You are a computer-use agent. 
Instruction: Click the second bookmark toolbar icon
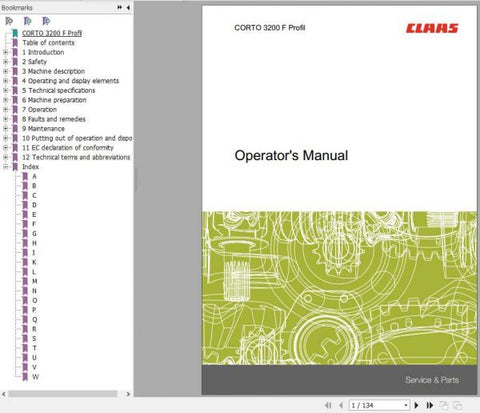pos(28,21)
